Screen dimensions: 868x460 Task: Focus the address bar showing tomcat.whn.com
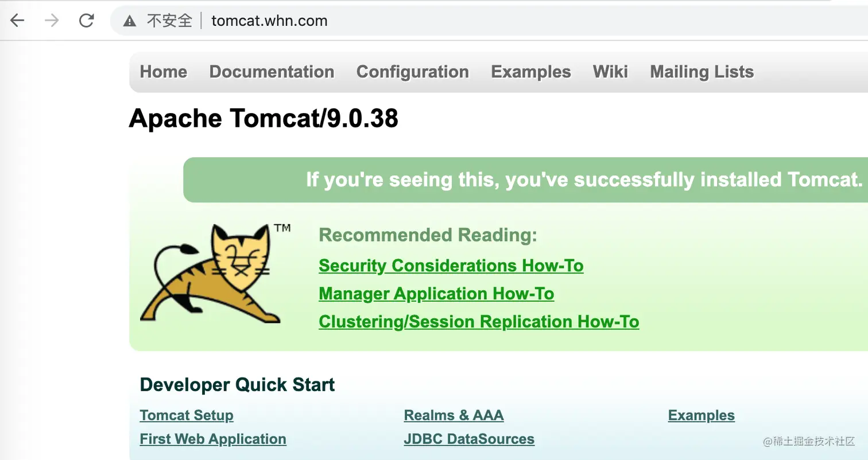[488, 21]
